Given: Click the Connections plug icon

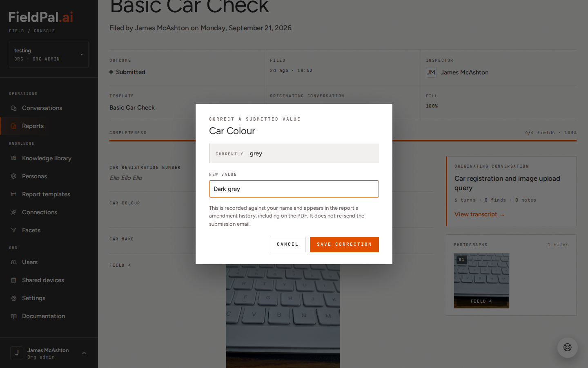Looking at the screenshot, I should click(x=13, y=212).
